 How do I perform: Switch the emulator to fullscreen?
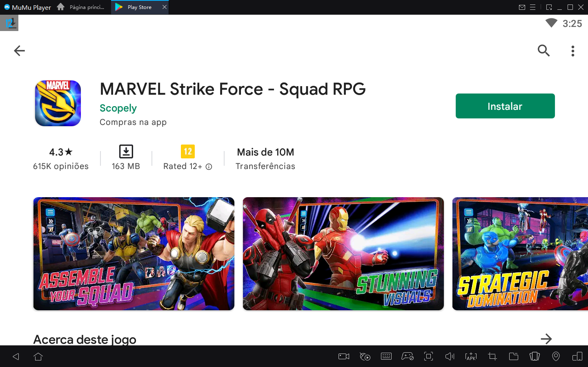[428, 356]
